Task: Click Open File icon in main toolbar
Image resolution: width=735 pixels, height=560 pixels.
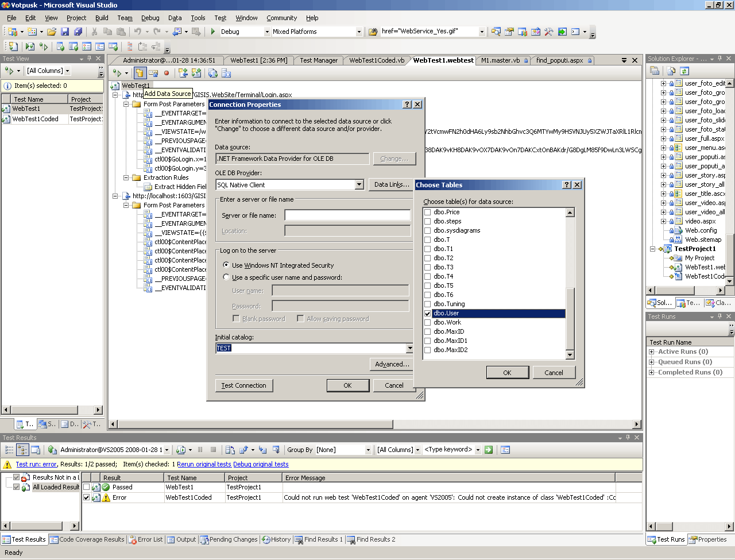Action: point(52,32)
